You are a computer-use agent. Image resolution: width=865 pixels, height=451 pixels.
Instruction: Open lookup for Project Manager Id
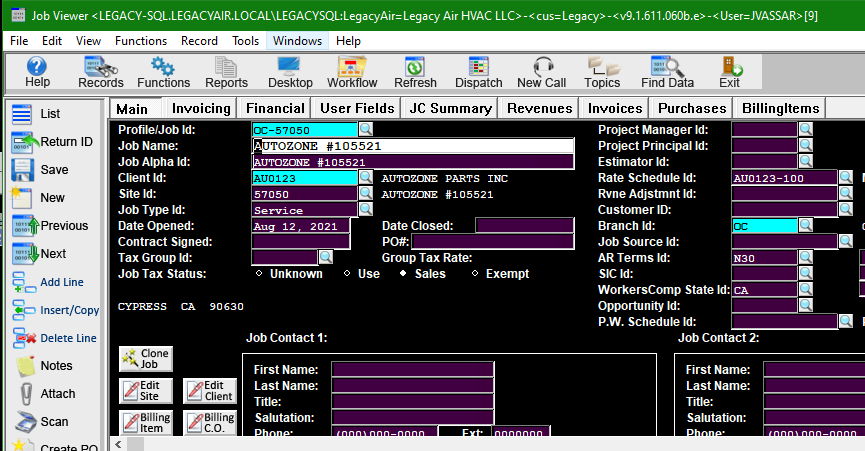pyautogui.click(x=806, y=129)
